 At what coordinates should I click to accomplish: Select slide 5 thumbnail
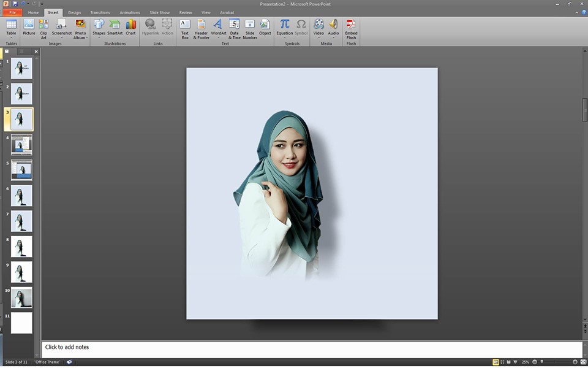click(21, 170)
